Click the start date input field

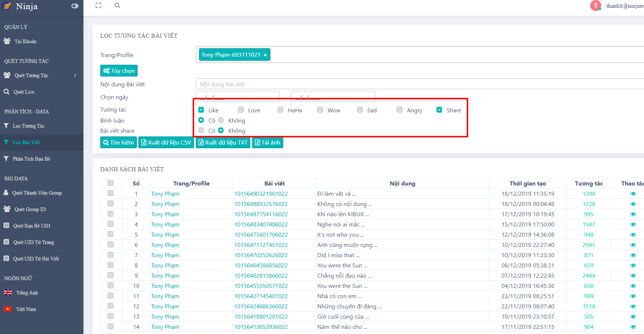coord(238,96)
